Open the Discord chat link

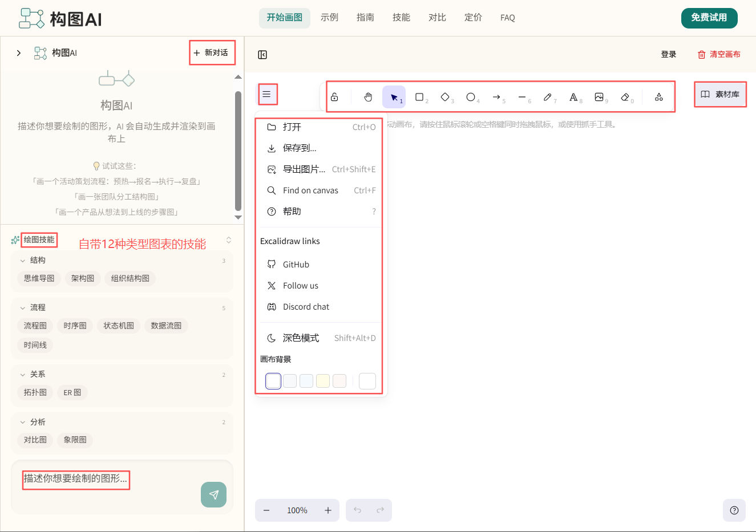(321, 307)
